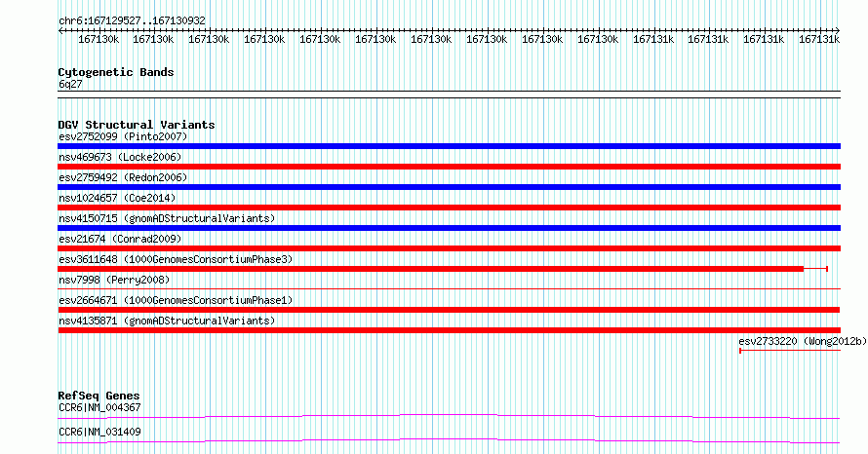Click the CCR6|NM_031409 gene label

coord(99,432)
